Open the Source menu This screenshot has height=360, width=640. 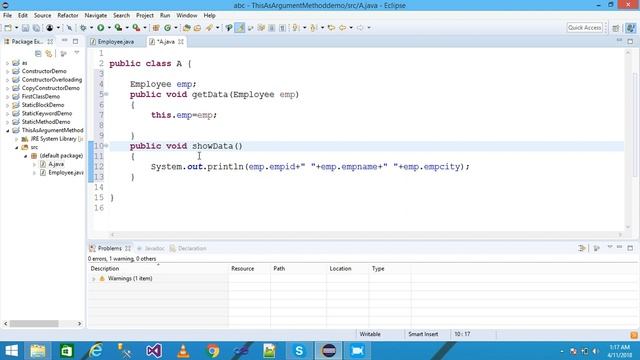pyautogui.click(x=42, y=16)
